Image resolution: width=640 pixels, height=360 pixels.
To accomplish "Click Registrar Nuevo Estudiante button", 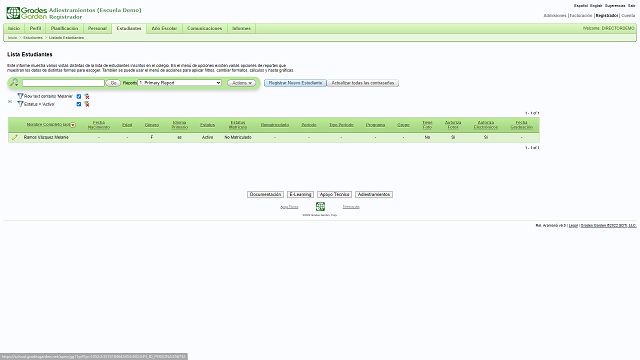I will [x=295, y=83].
